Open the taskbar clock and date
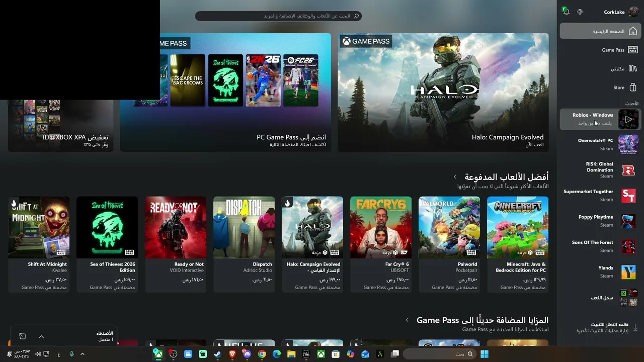Image resolution: width=644 pixels, height=362 pixels. (22, 354)
